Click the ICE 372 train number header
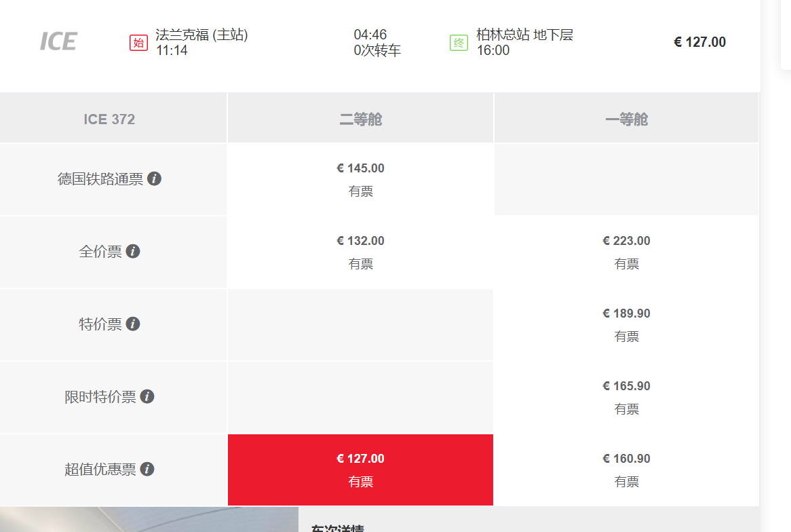 coord(109,119)
